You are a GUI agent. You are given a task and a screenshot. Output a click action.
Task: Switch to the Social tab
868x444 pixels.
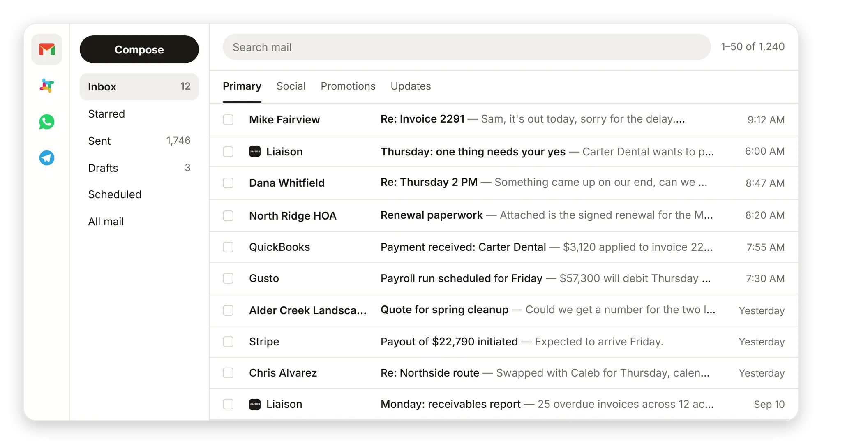[291, 86]
